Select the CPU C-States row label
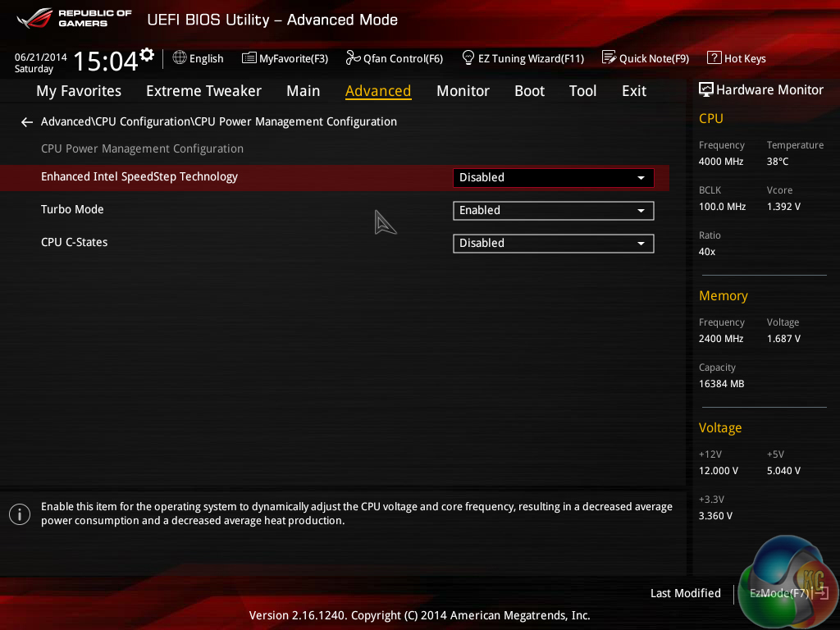The height and width of the screenshot is (630, 840). click(x=75, y=242)
